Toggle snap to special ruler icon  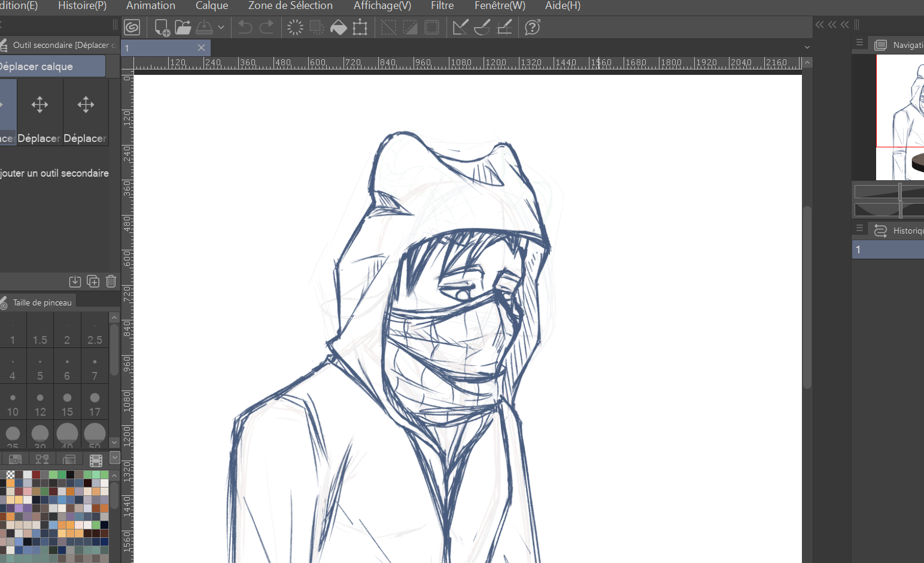point(482,28)
